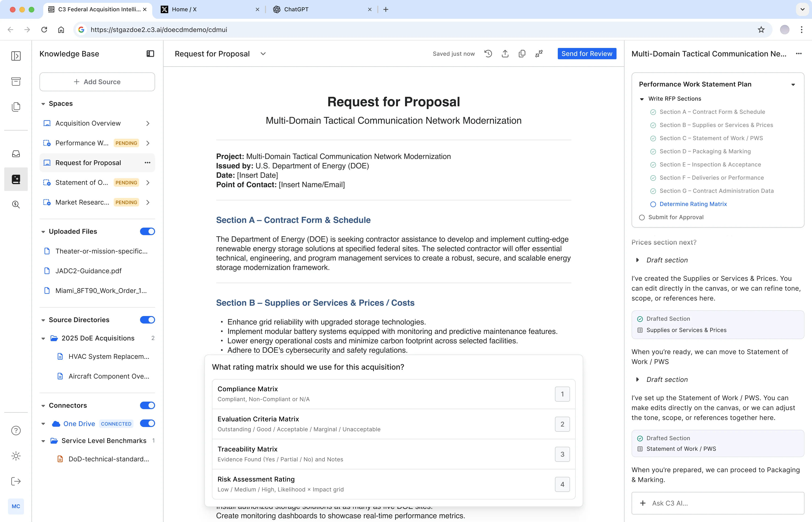Open the three-dot menu beside Multi-Domain title
The image size is (812, 522).
point(799,54)
